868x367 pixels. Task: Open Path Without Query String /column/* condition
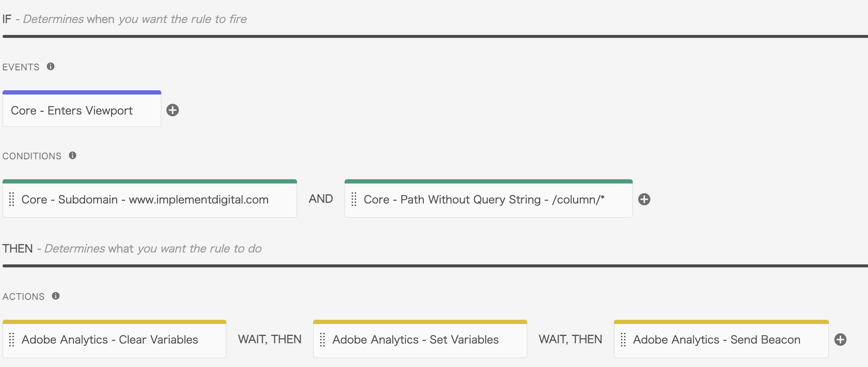(488, 198)
